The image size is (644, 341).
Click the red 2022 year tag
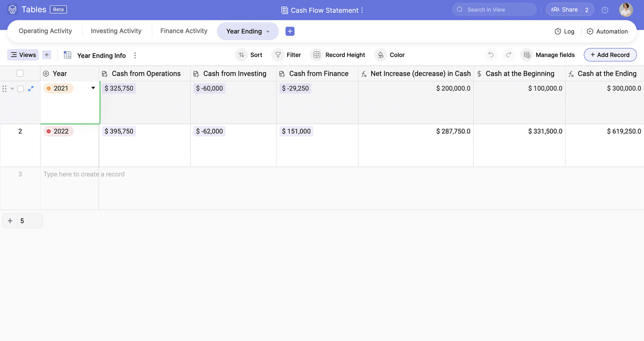pyautogui.click(x=58, y=131)
